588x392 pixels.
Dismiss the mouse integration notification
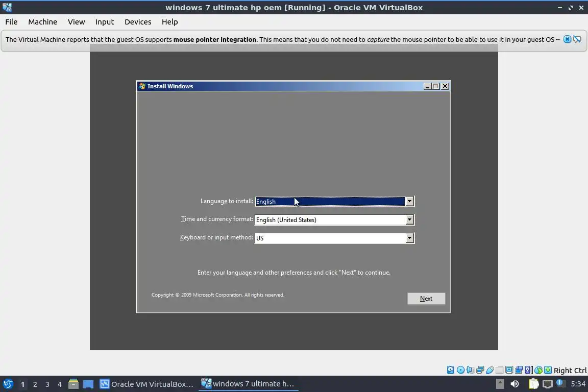[x=568, y=39]
